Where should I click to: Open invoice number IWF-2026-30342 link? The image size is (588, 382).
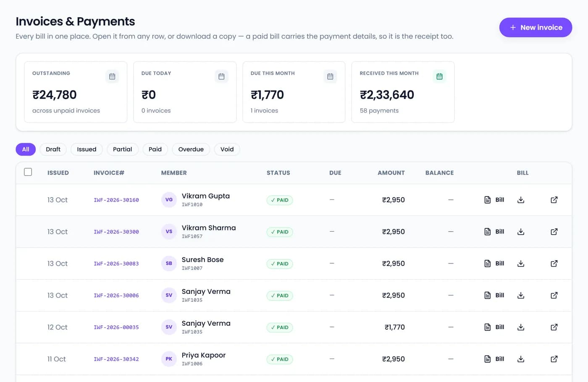tap(116, 359)
